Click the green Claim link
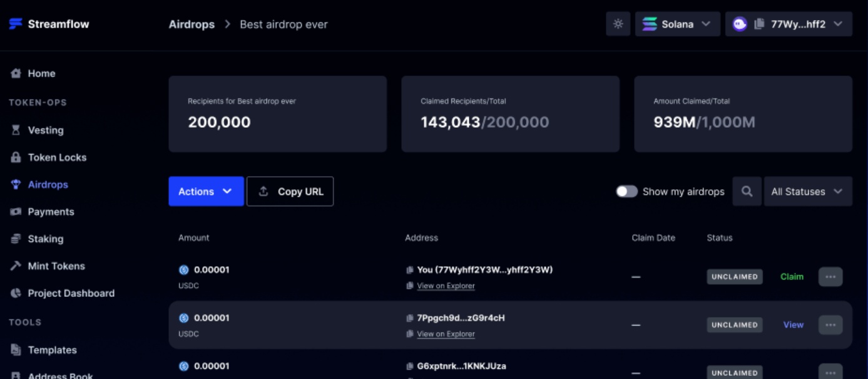This screenshot has width=868, height=379. tap(792, 276)
